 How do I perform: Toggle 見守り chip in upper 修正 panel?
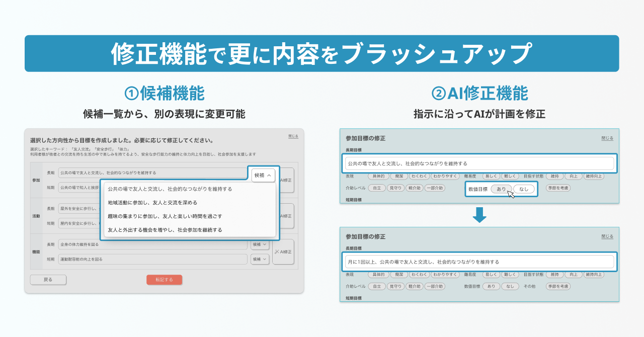(395, 188)
